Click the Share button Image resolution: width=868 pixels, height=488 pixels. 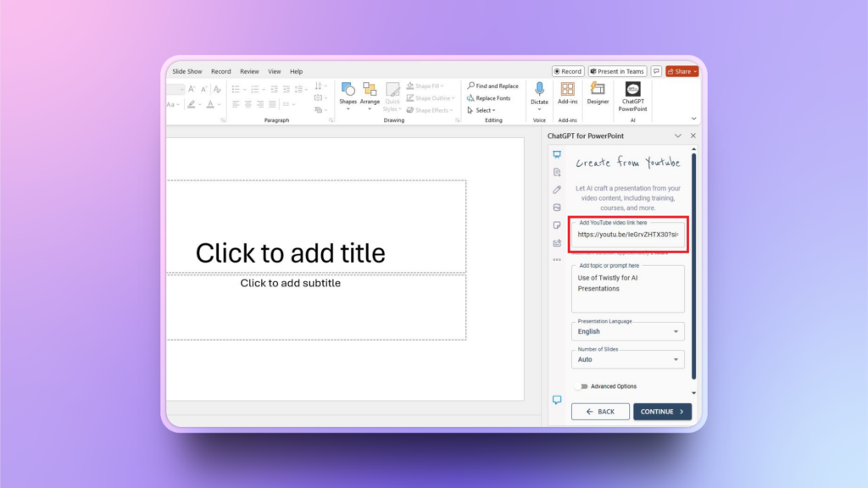pyautogui.click(x=682, y=71)
